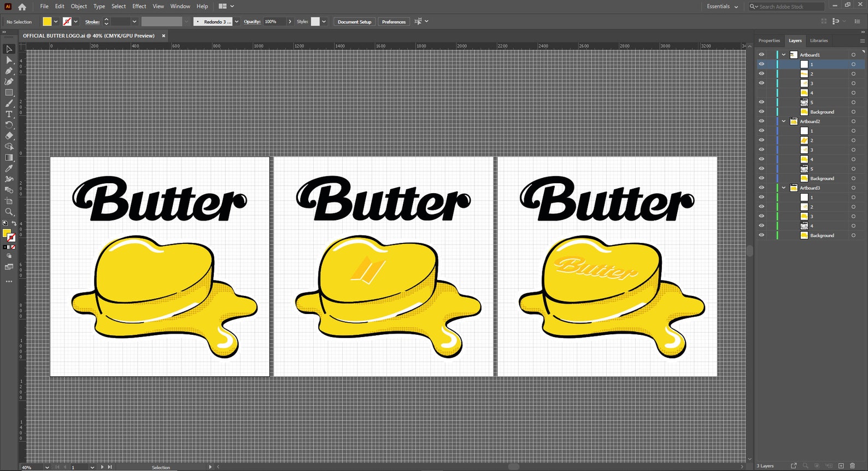Collapse the Artboard3 layer group
This screenshot has height=471, width=868.
coord(783,188)
